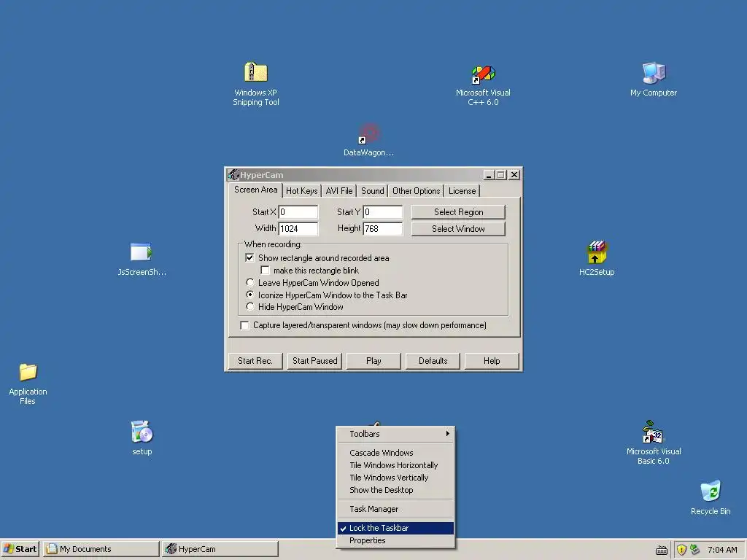
Task: Select Leave HyperCam Window Opened option
Action: [x=249, y=282]
